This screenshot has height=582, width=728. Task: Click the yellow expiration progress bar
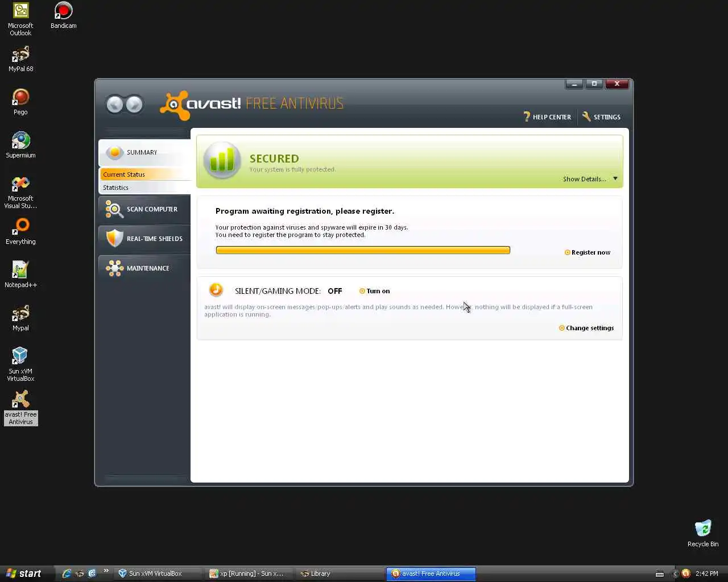(x=363, y=250)
